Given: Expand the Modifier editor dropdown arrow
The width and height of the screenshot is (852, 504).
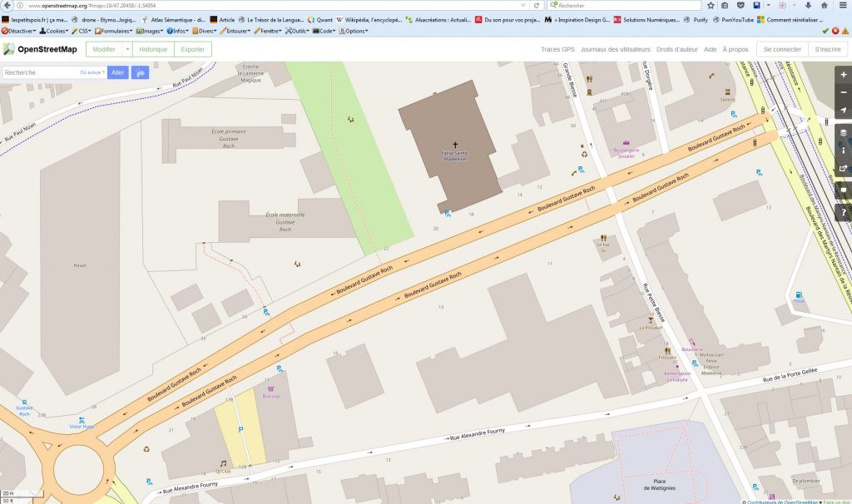Looking at the screenshot, I should pyautogui.click(x=127, y=49).
